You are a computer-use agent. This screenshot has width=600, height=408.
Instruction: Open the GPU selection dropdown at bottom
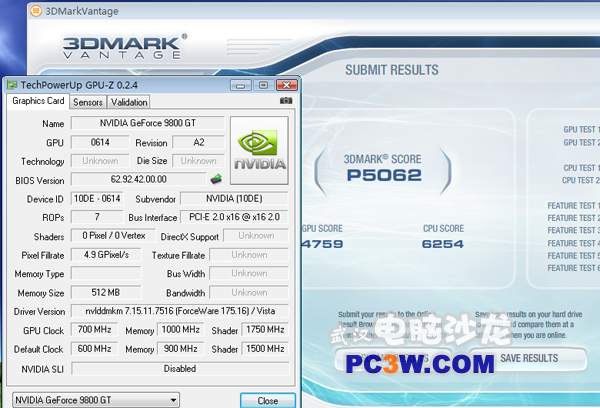pos(96,400)
